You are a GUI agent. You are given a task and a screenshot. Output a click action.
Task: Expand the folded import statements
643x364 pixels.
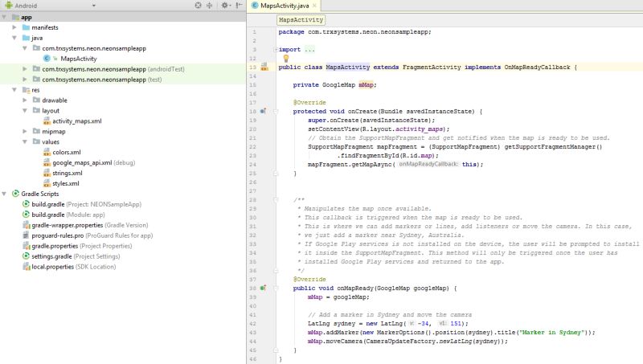(276, 50)
